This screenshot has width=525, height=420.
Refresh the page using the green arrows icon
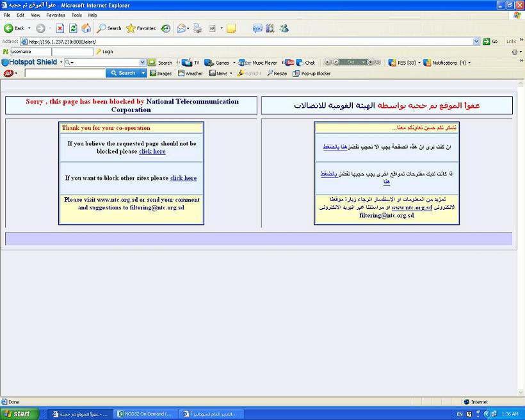tap(73, 28)
